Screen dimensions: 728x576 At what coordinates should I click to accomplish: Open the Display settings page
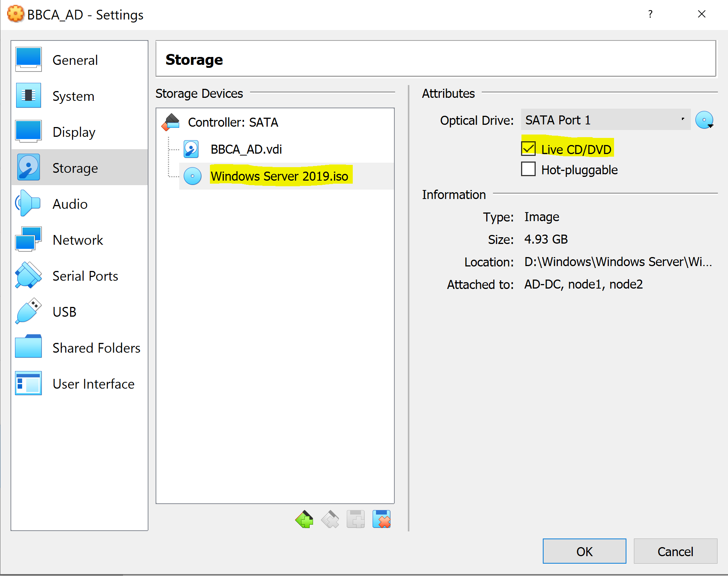79,132
